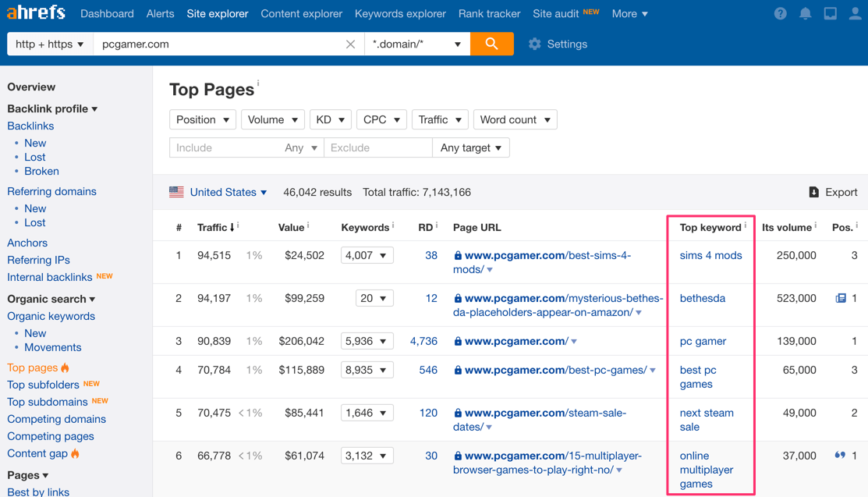Open Site audit
This screenshot has width=868, height=497.
click(x=556, y=13)
